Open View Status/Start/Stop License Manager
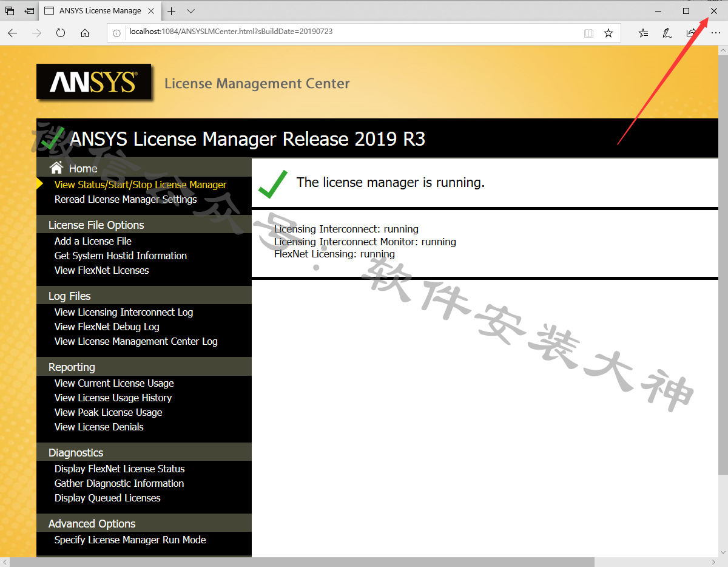Viewport: 728px width, 567px height. click(x=140, y=185)
